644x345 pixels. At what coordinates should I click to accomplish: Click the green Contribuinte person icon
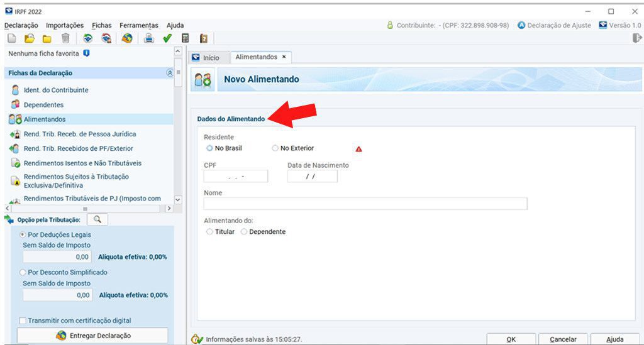pyautogui.click(x=390, y=25)
